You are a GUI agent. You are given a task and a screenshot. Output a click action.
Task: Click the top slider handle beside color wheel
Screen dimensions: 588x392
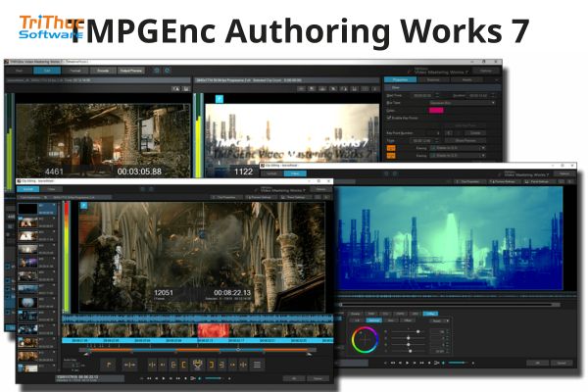[x=417, y=331]
